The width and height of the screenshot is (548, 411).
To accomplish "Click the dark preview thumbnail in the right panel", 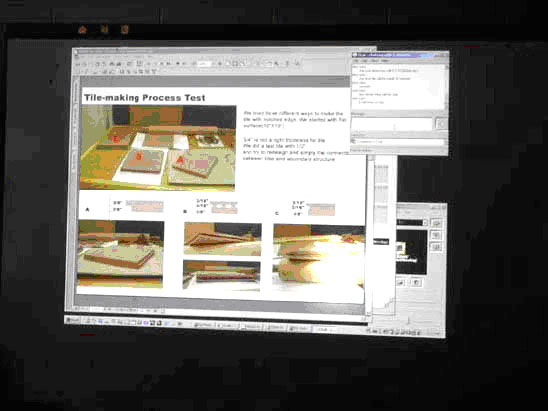I will [411, 252].
